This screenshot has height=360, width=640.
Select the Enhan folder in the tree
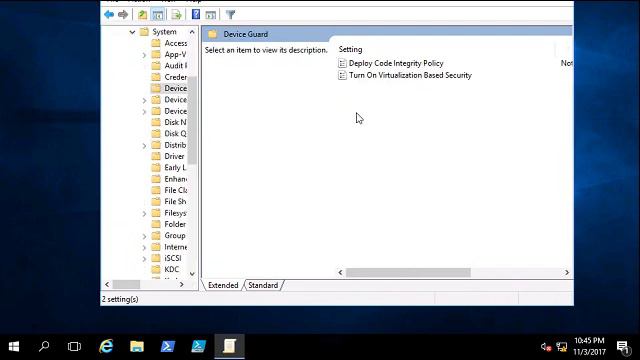[176, 179]
